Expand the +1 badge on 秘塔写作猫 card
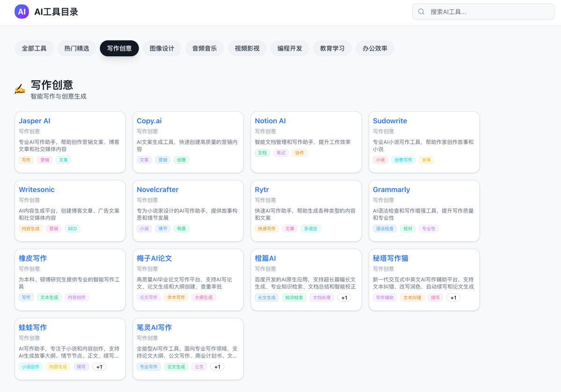The image size is (561, 392). [x=453, y=298]
